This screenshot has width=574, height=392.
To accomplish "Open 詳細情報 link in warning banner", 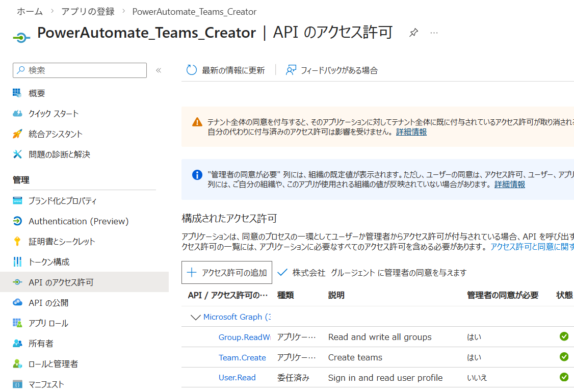I will (x=411, y=132).
